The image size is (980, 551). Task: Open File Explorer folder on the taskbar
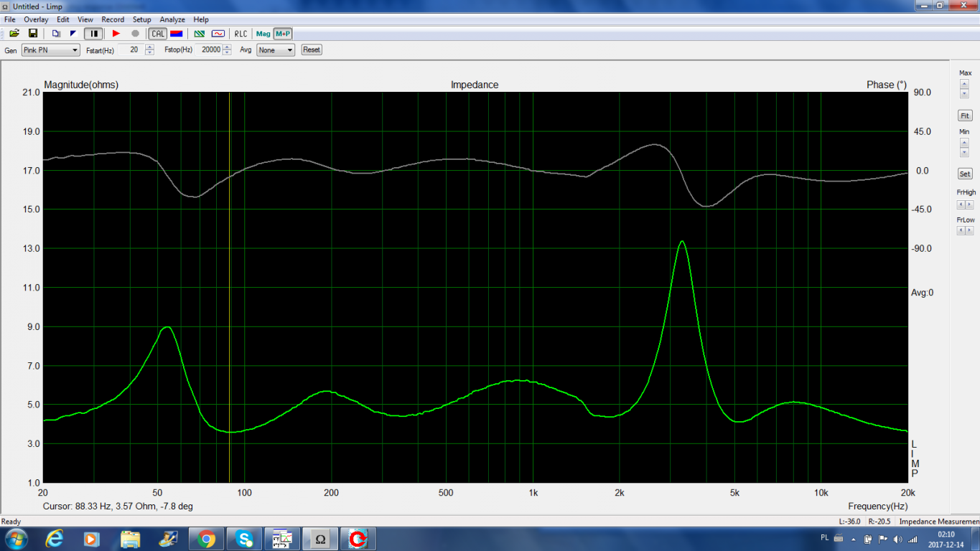click(130, 539)
